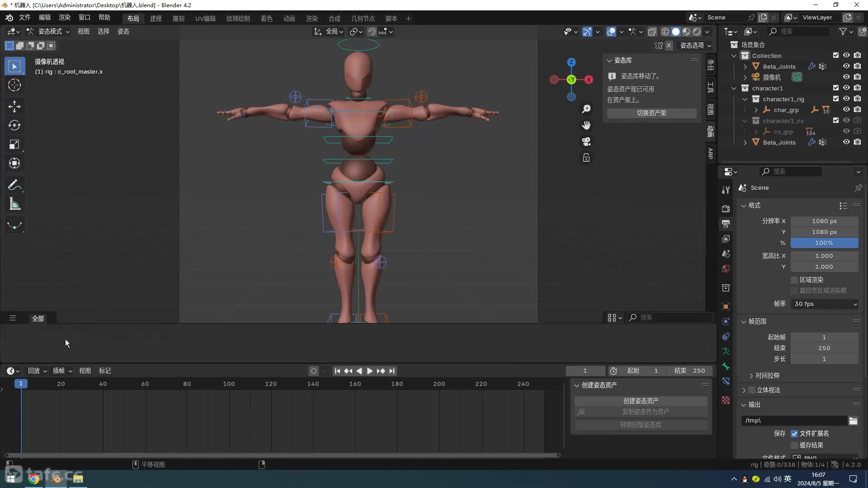Collapse the 格式 panel
This screenshot has width=868, height=488.
coord(744,206)
